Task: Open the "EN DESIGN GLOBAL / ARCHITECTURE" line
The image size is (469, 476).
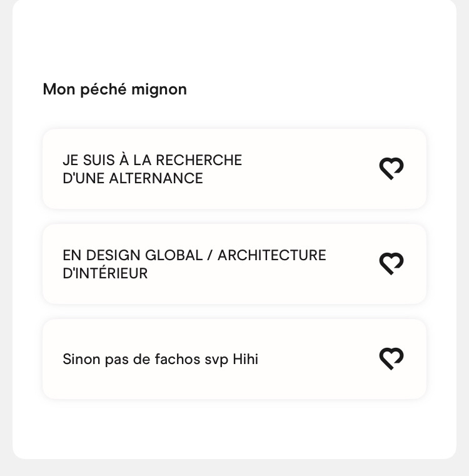Action: [194, 255]
